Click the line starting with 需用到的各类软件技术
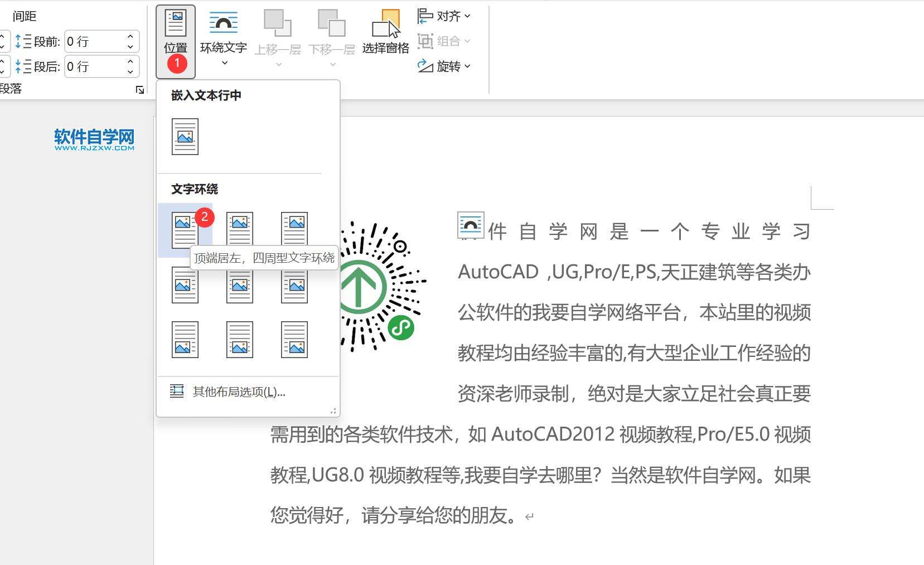Screen dimensions: 924x565 [x=540, y=434]
